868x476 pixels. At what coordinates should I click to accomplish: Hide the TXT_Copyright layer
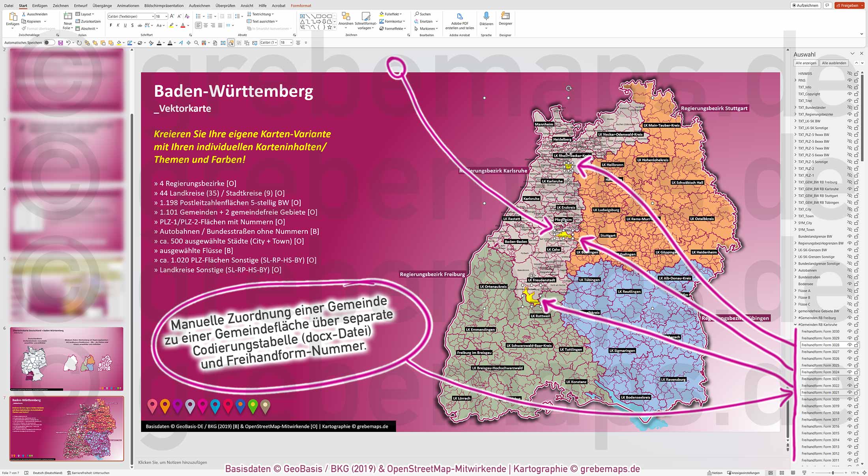pos(849,94)
